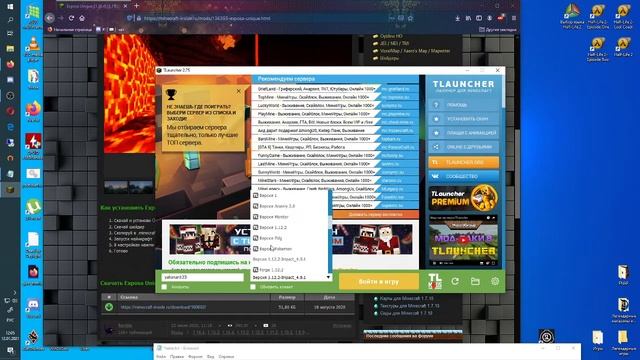
Task: Open the GriefLand server row
Action: tap(335, 89)
